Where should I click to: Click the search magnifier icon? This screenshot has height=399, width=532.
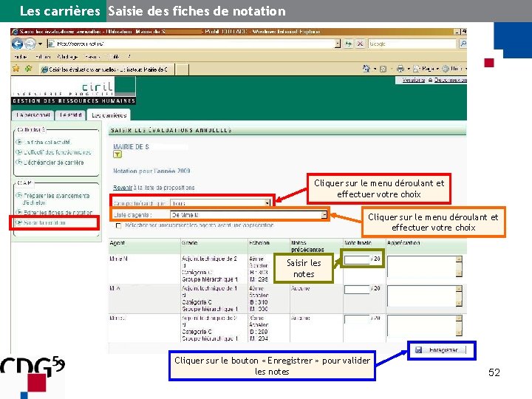click(x=462, y=44)
